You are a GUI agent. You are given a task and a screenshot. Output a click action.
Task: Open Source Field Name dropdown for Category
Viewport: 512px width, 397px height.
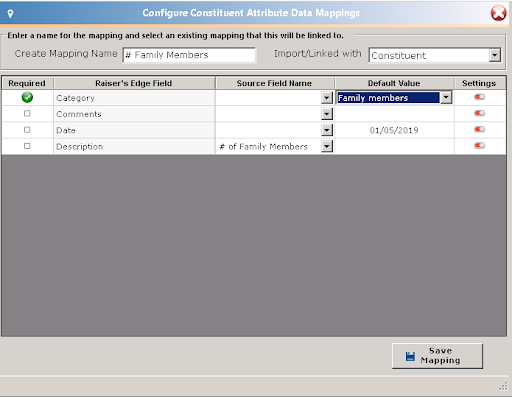coord(327,98)
